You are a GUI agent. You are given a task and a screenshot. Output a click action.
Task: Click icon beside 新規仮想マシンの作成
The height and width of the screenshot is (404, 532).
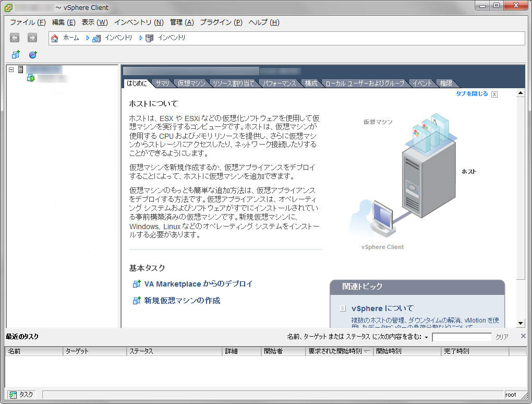(137, 301)
